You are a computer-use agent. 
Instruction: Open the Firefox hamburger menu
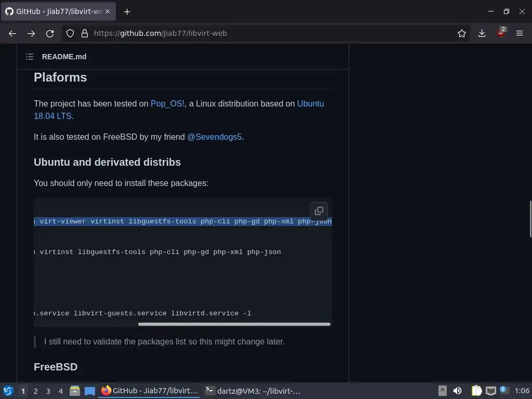click(520, 33)
